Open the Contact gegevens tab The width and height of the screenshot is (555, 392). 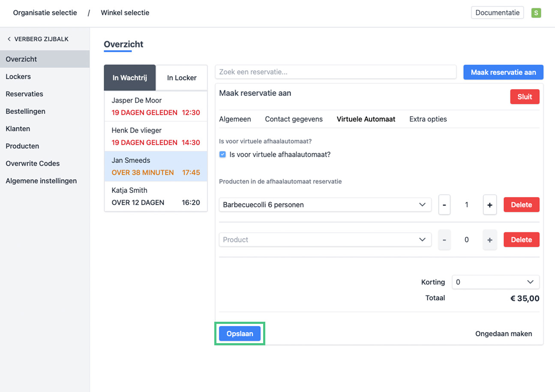pyautogui.click(x=294, y=119)
